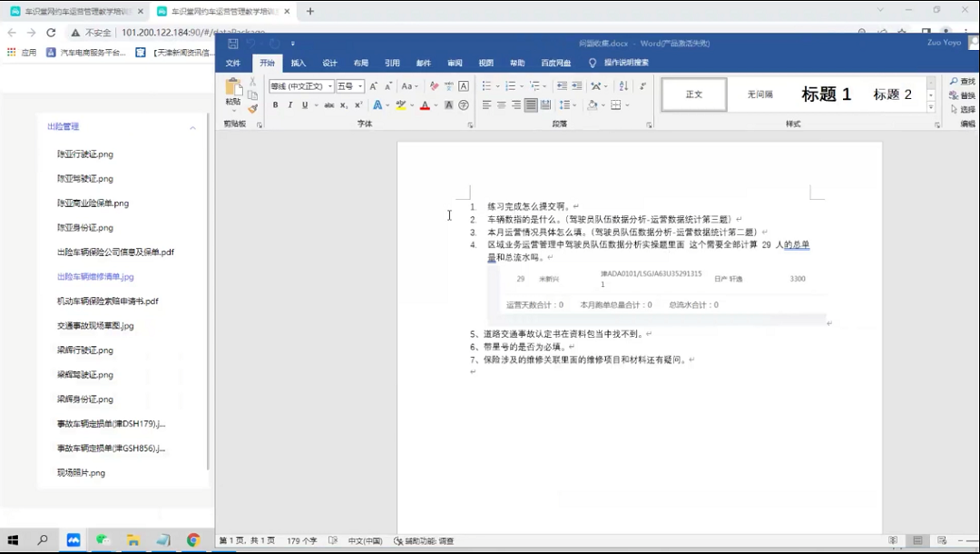The height and width of the screenshot is (554, 980).
Task: Toggle Bold formatting
Action: 277,105
